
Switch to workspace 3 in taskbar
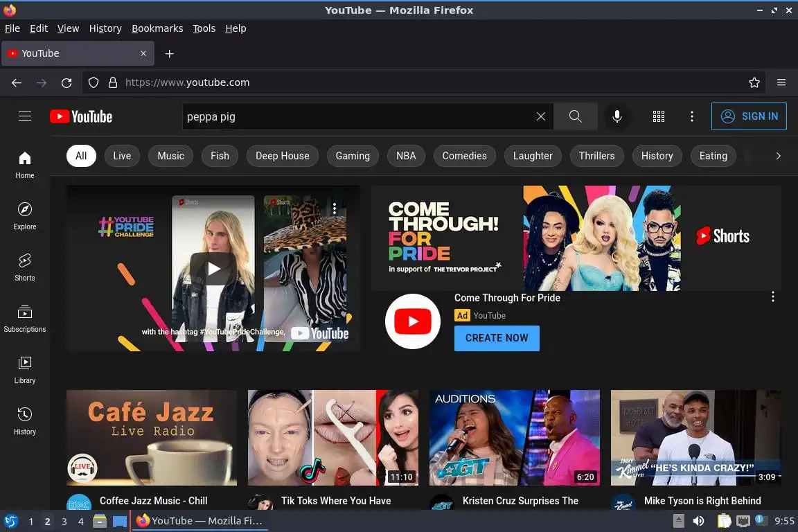coord(64,522)
